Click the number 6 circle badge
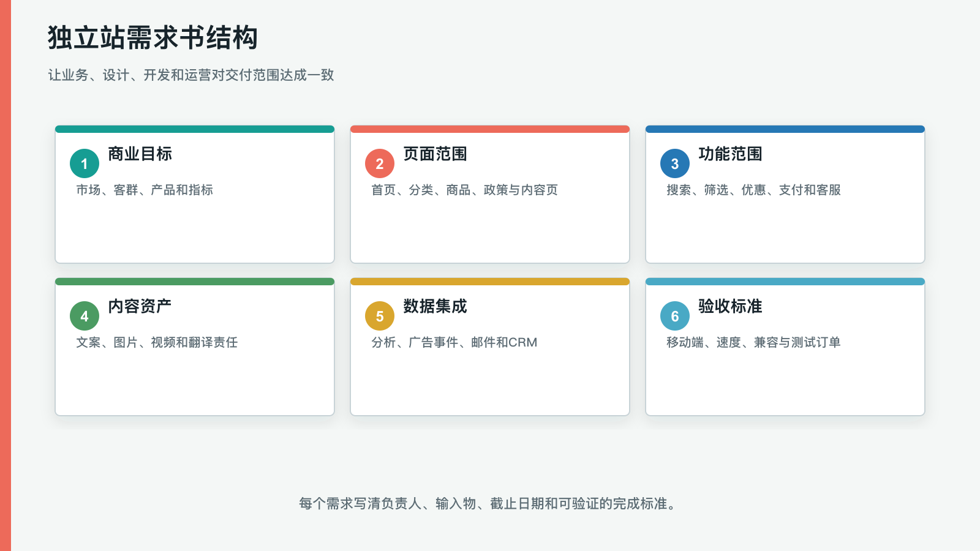This screenshot has width=980, height=551. [675, 316]
